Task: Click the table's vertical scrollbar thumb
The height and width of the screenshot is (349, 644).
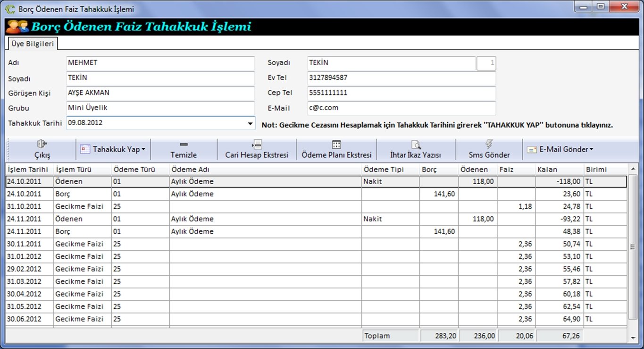Action: 633,247
